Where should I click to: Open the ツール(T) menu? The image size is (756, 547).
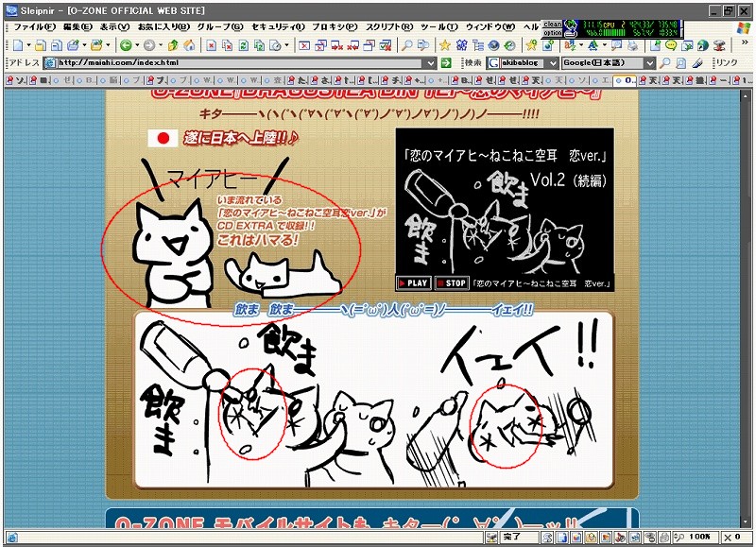click(439, 27)
